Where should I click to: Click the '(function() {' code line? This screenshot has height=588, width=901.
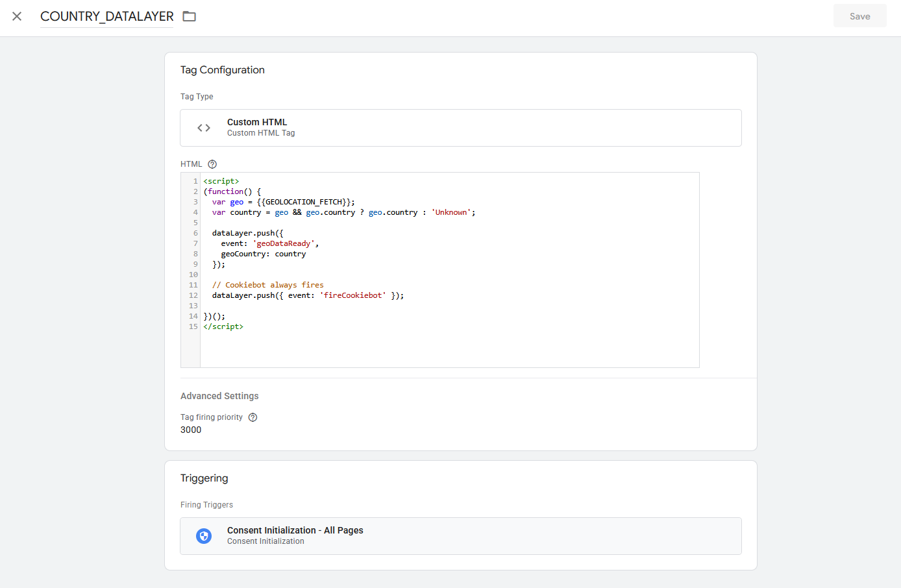point(232,191)
